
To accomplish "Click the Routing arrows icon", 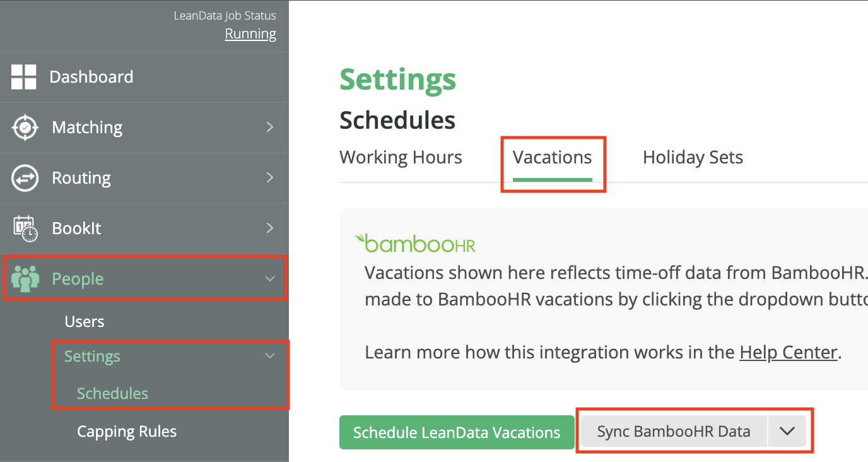I will [25, 178].
